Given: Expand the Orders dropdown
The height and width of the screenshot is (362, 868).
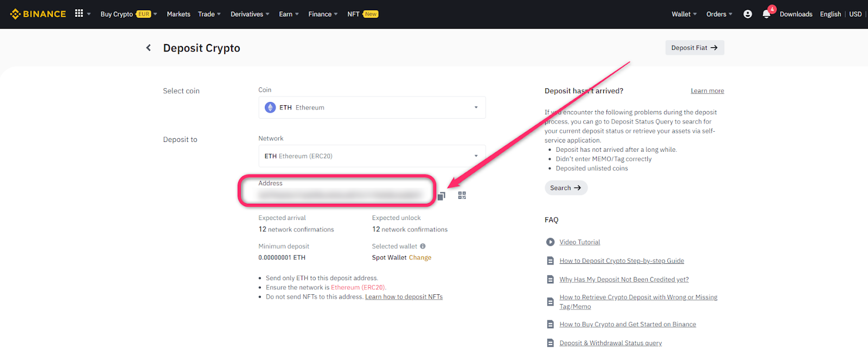Looking at the screenshot, I should click(x=719, y=14).
